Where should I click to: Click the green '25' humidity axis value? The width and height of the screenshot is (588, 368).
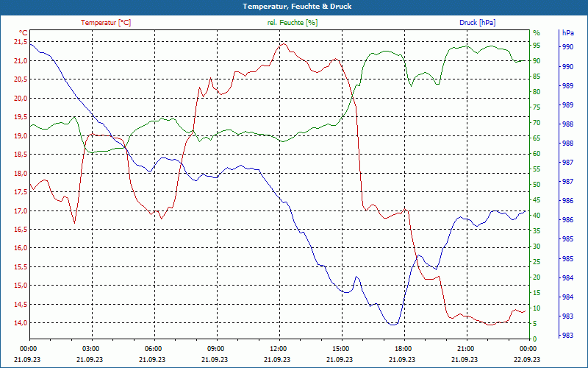537,262
